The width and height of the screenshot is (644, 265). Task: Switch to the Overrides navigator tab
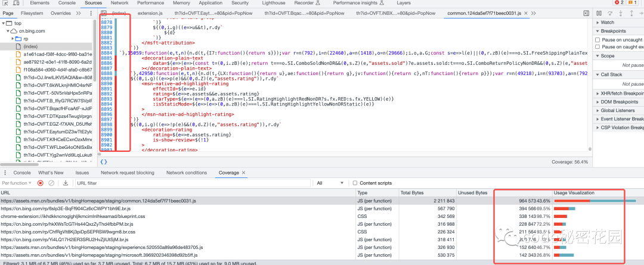61,13
